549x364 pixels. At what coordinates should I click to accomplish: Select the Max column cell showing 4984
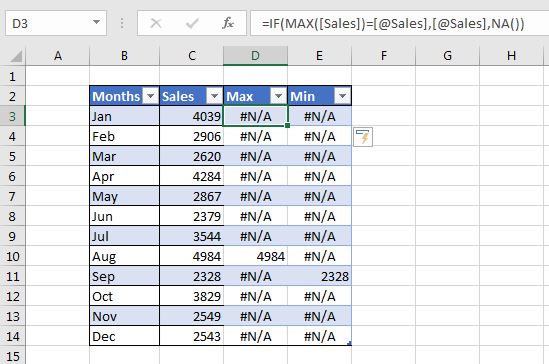click(x=256, y=256)
